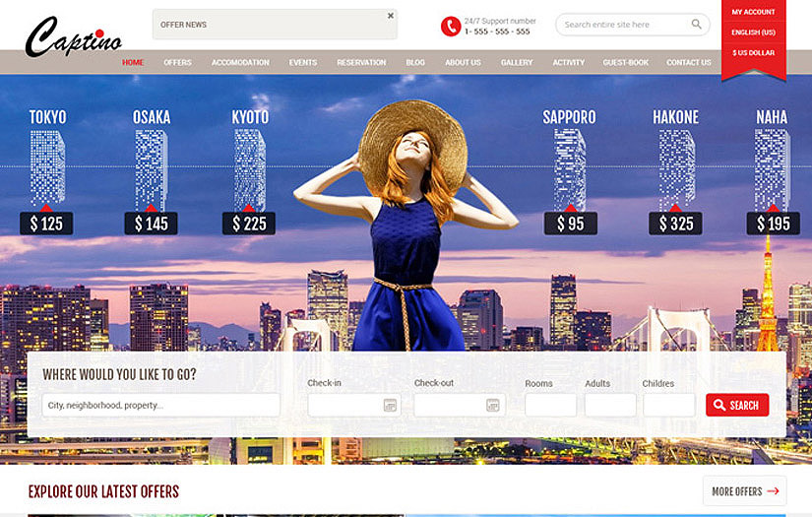Focus the city, neighborhood, property field
The image size is (812, 517).
pos(161,405)
